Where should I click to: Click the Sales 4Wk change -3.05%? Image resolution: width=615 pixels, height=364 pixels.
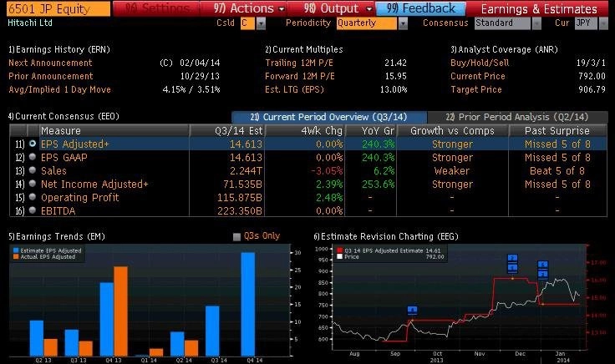327,171
